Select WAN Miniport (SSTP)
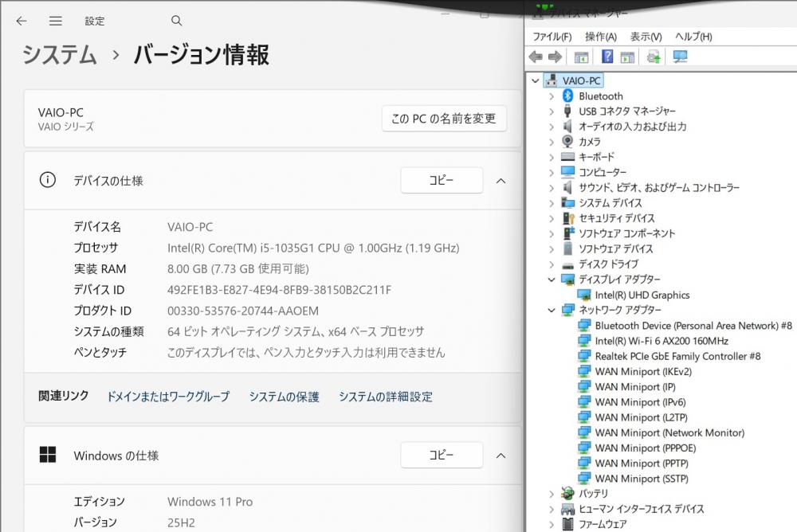 (x=642, y=478)
